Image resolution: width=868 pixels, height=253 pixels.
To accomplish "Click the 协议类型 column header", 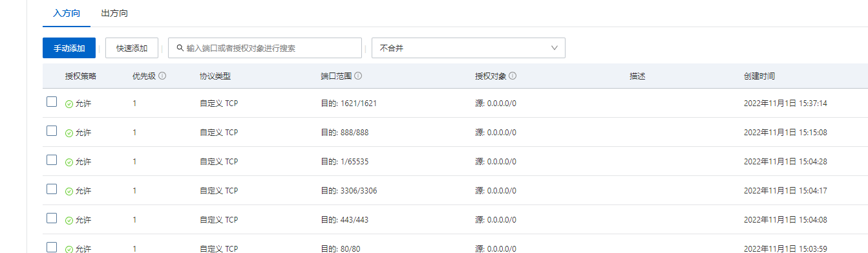I will 215,76.
